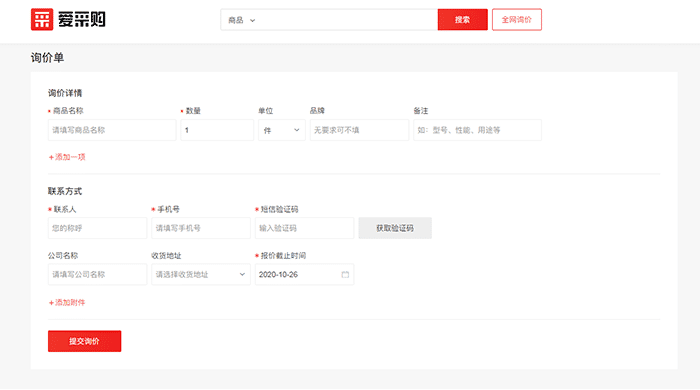This screenshot has height=390, width=700.
Task: Click 获取验证码 to get code
Action: (395, 228)
